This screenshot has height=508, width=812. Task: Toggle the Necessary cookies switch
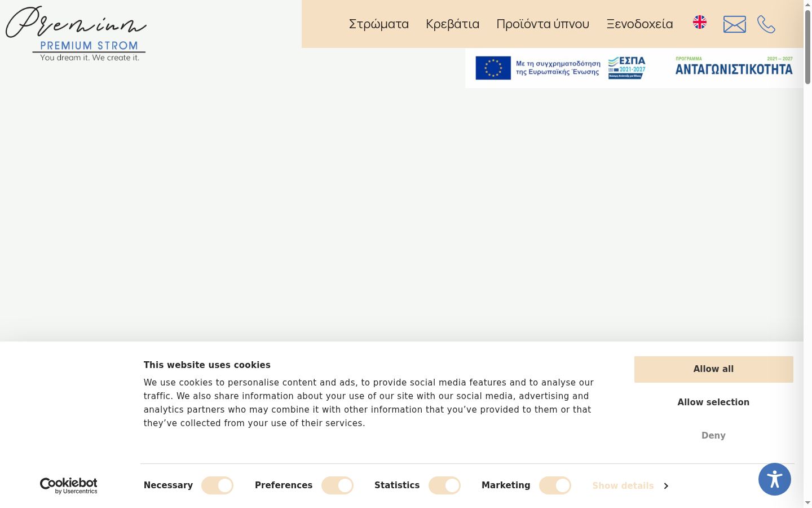pyautogui.click(x=218, y=485)
